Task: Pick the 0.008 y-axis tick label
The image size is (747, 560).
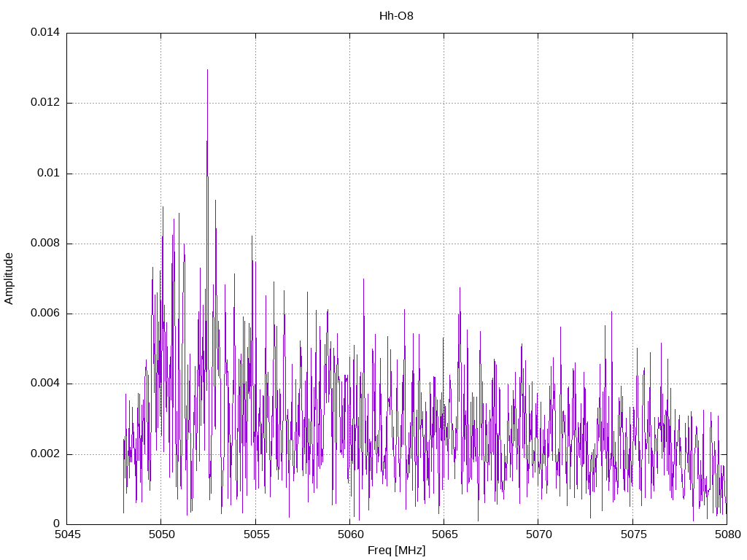Action: click(x=44, y=244)
